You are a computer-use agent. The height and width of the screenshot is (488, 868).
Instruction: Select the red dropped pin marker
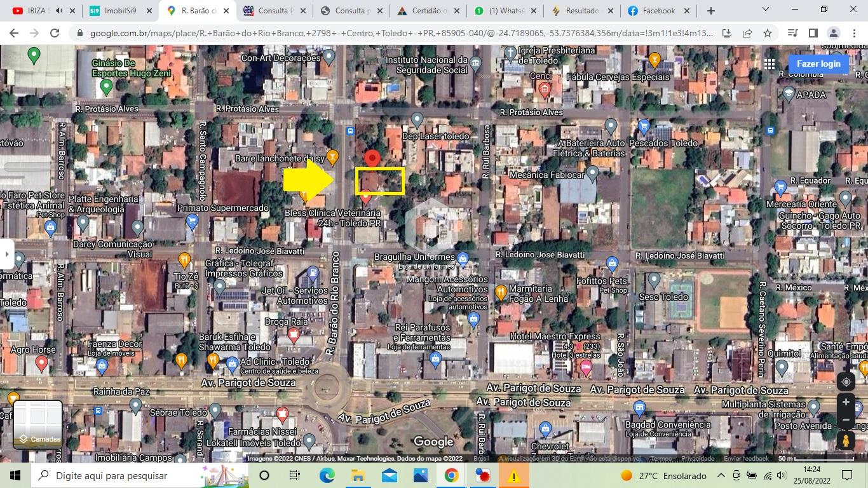[x=372, y=159]
